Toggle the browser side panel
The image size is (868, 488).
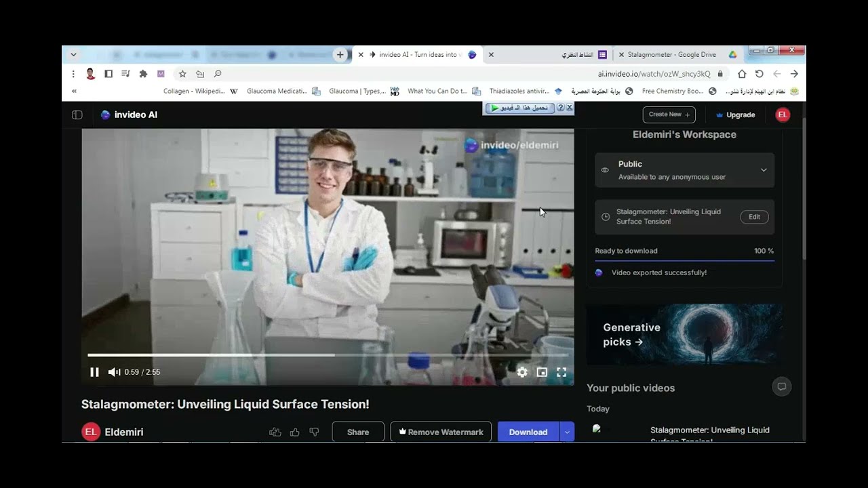[108, 74]
